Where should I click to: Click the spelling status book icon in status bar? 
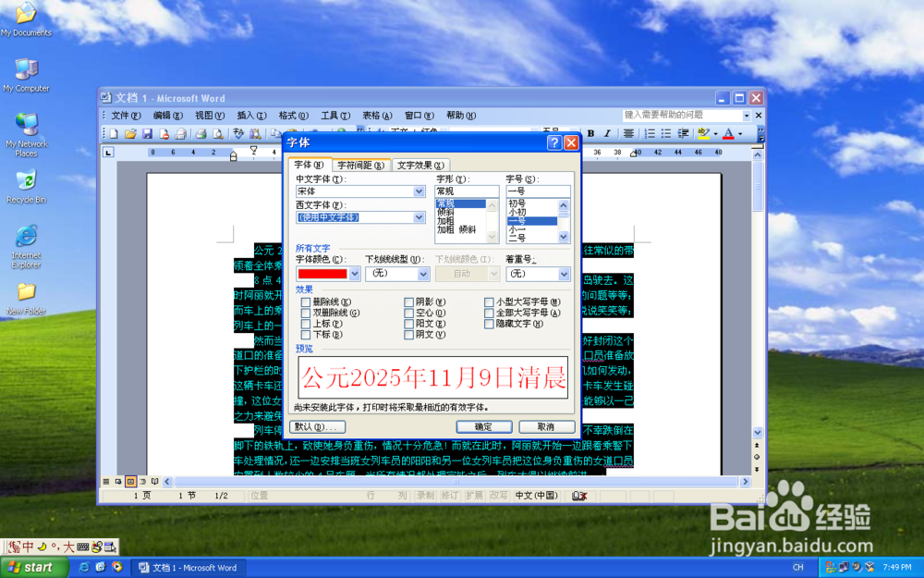[x=579, y=496]
